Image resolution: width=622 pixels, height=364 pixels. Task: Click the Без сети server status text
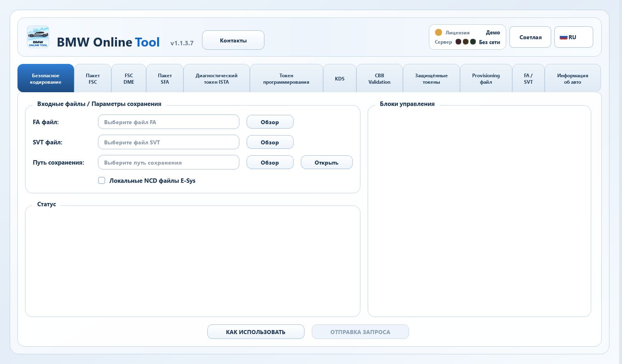click(x=490, y=42)
